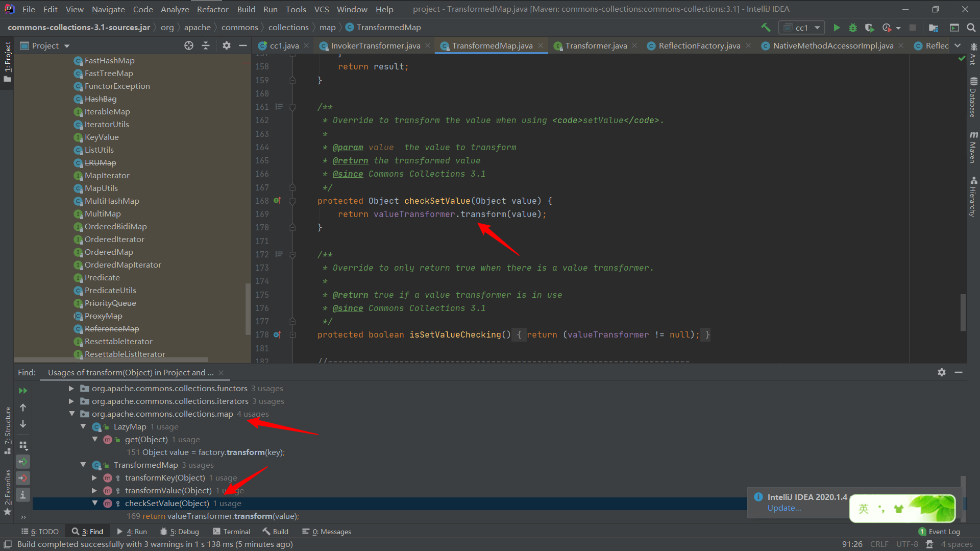
Task: Run the cc1 configuration with green play
Action: point(837,28)
